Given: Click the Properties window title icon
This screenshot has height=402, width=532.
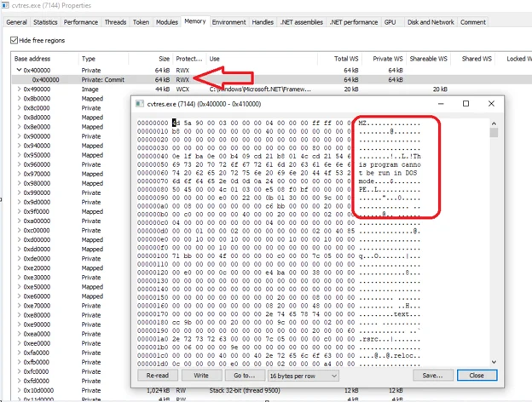Looking at the screenshot, I should tap(5, 5).
